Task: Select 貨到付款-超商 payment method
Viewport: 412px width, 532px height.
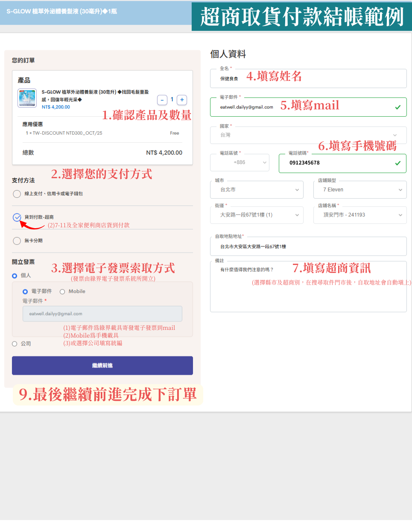Action: [16, 216]
